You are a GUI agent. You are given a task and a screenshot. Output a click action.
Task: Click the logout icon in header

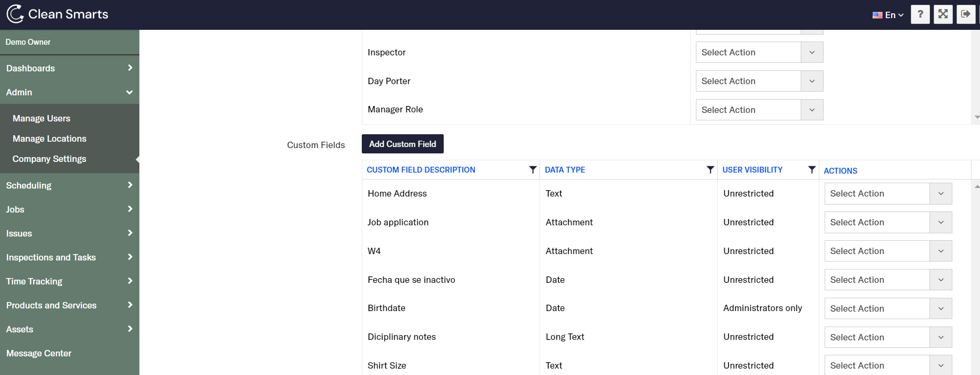(966, 14)
